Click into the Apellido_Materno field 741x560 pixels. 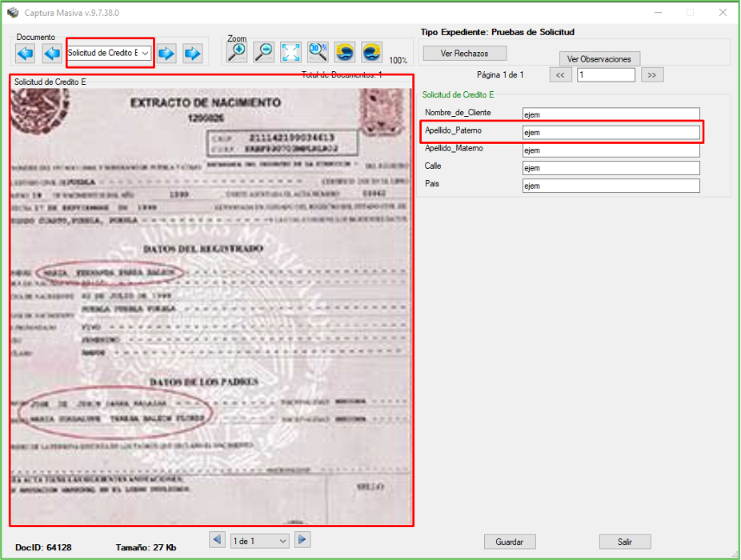(x=611, y=150)
